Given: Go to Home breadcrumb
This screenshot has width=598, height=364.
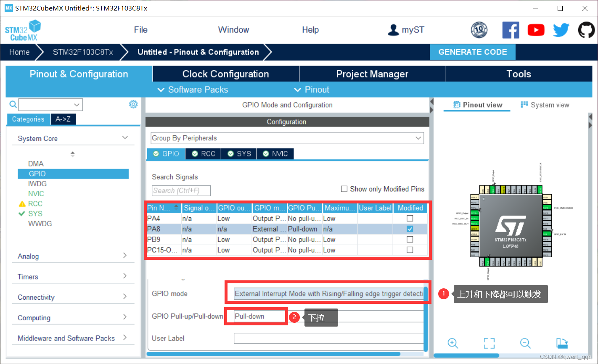Looking at the screenshot, I should 19,52.
